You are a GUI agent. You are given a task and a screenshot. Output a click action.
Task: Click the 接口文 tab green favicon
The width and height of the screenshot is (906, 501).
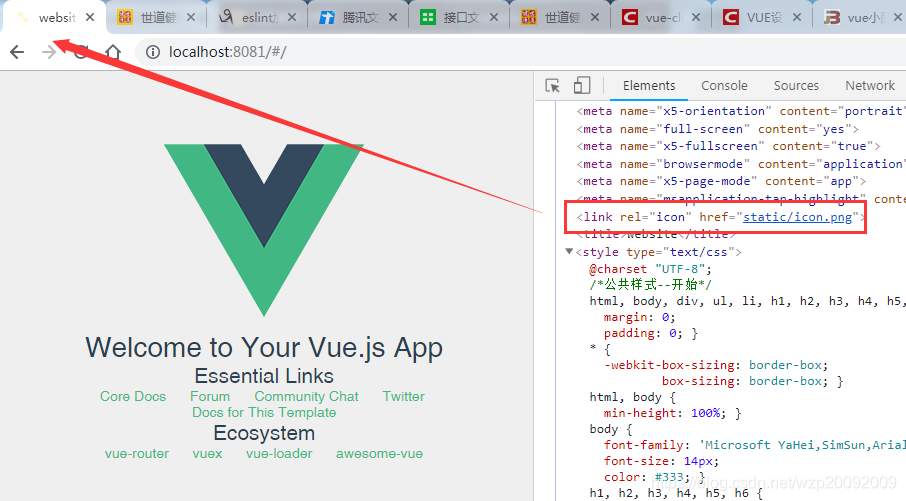[428, 17]
